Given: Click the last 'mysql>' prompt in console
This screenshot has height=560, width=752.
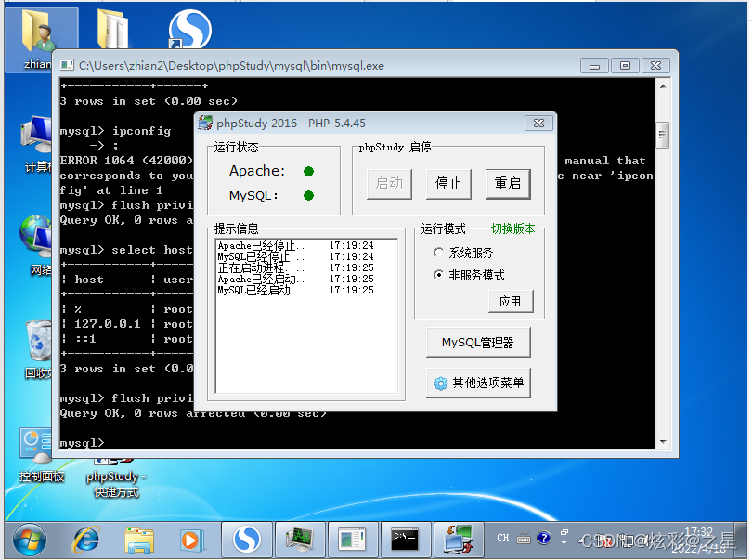Looking at the screenshot, I should (82, 442).
